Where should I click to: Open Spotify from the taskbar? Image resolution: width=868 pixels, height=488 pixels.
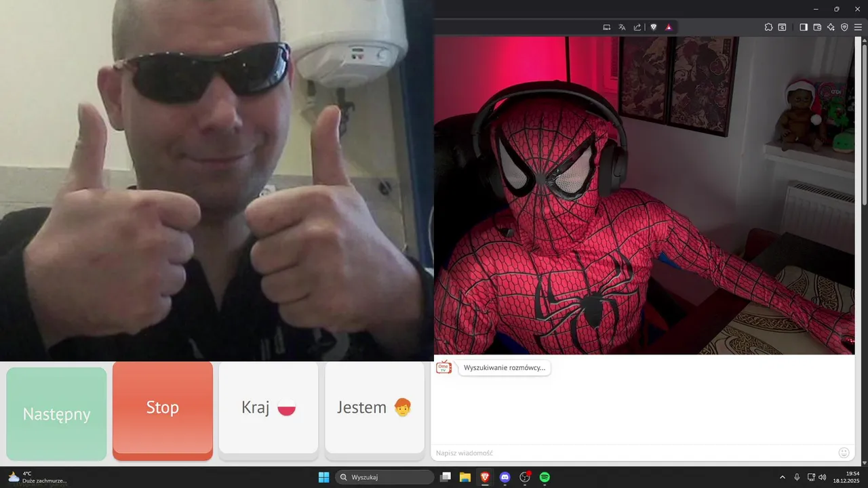(545, 477)
